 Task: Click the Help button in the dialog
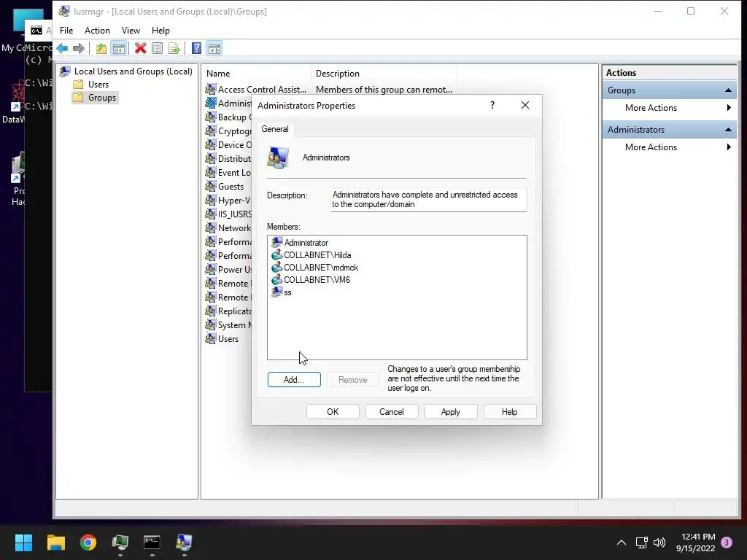(x=510, y=412)
